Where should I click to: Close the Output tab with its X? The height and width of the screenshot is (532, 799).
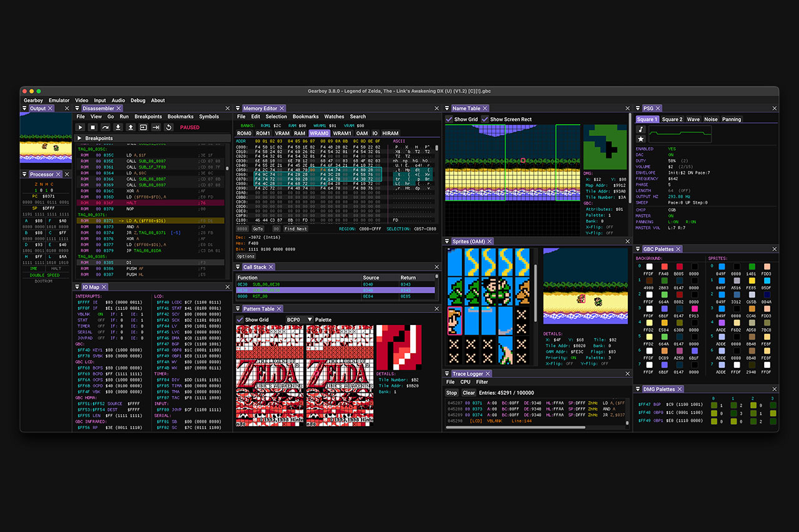coord(51,109)
